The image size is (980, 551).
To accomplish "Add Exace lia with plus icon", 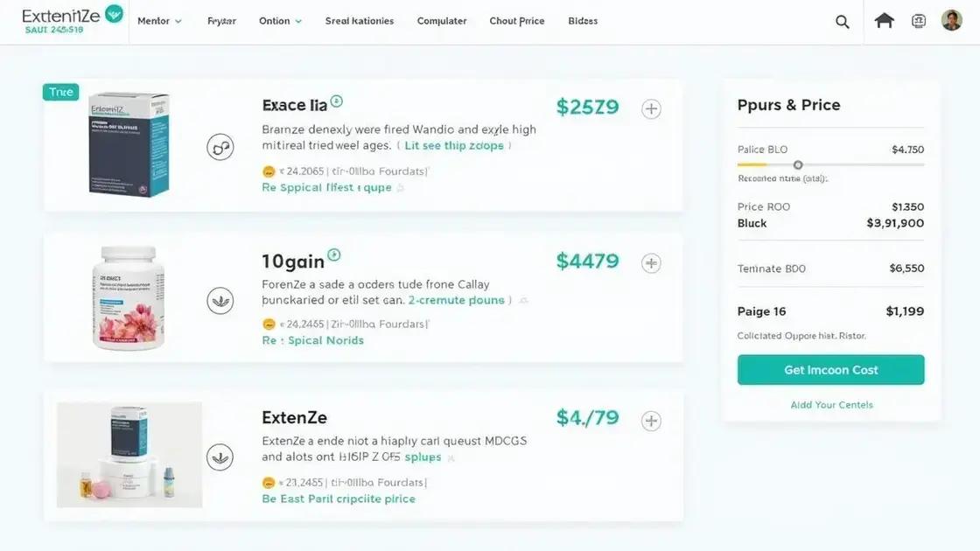I will [x=651, y=109].
